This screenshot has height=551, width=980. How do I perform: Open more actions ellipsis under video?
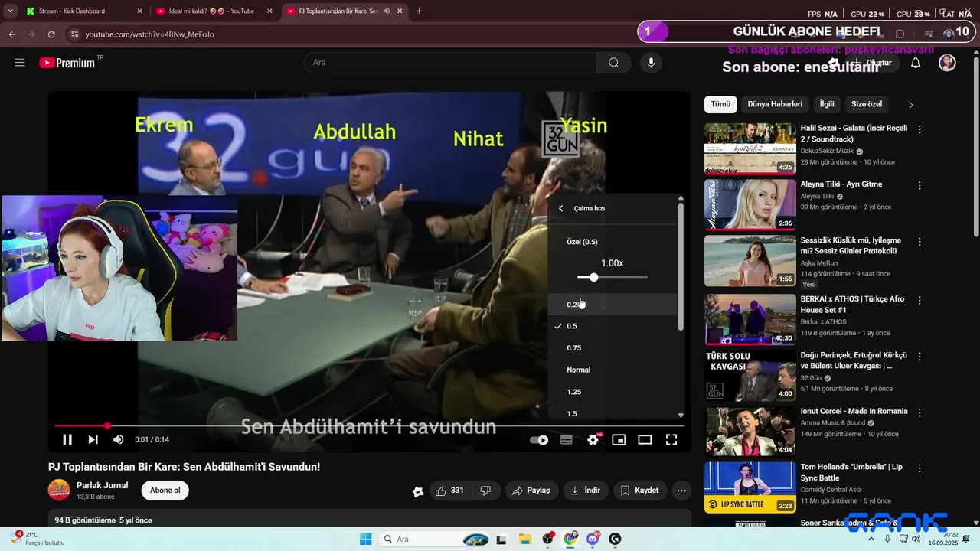[681, 491]
